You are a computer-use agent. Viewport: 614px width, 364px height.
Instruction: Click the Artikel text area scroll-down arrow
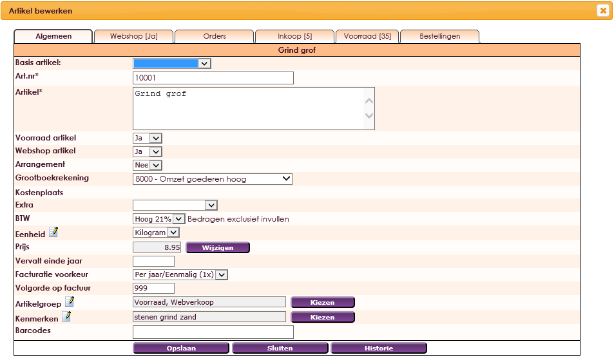tap(369, 115)
